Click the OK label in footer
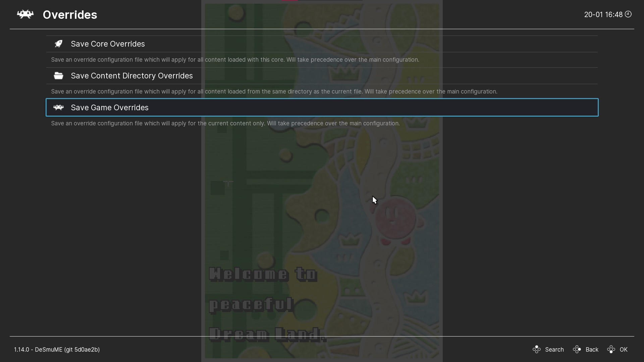 point(624,350)
